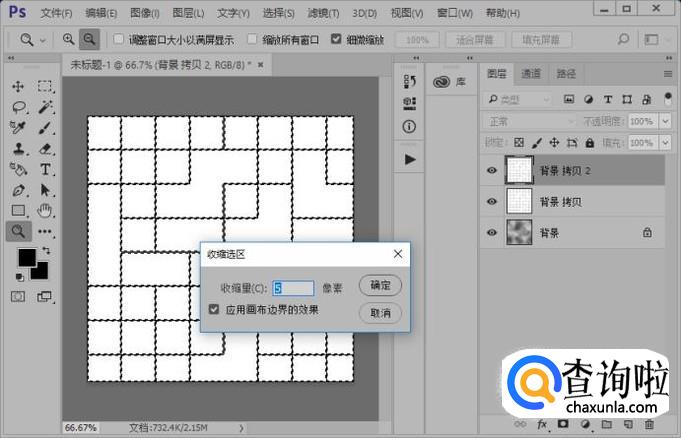Create a new group folder
This screenshot has width=681, height=438.
pos(607,424)
